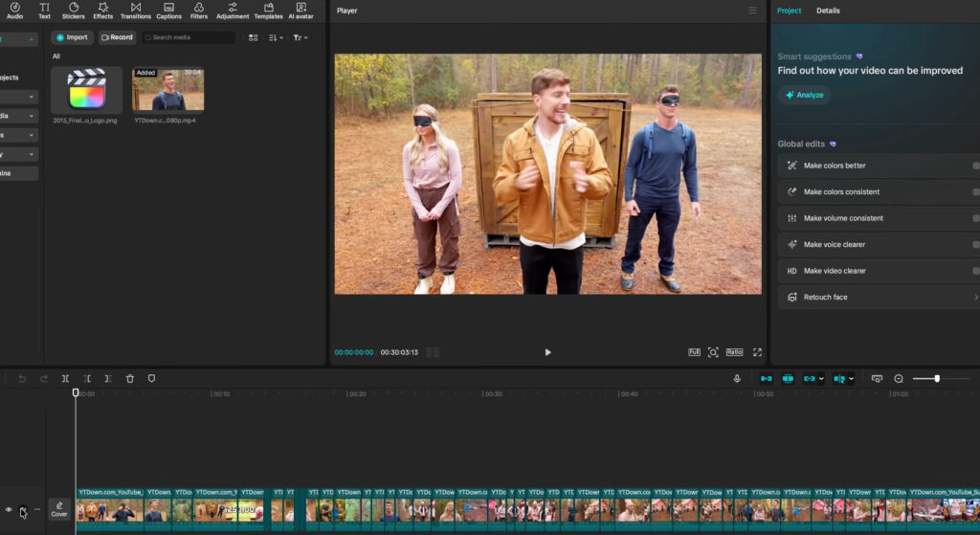The height and width of the screenshot is (535, 980).
Task: Toggle Make colors consistent
Action: click(x=975, y=191)
